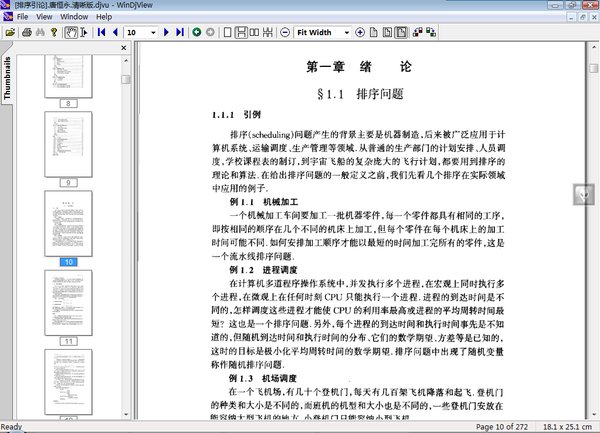Restore the document child window
600x433 pixels.
click(x=583, y=17)
